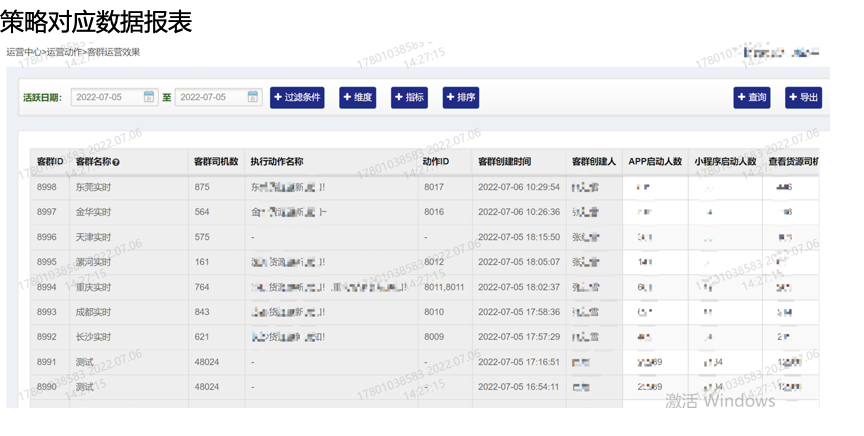Select creation time 2022-07-05 18:15:50
The image size is (864, 436).
(x=519, y=237)
